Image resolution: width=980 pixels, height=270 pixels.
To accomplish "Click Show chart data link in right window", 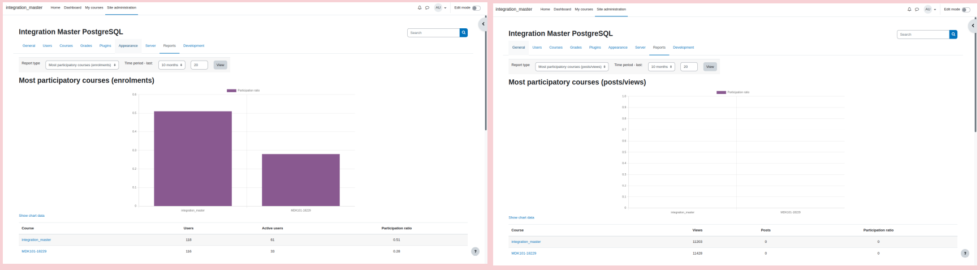I will (521, 217).
